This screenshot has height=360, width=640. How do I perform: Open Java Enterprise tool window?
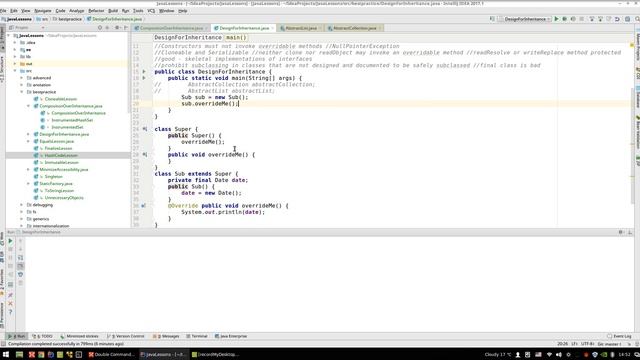coord(231,336)
